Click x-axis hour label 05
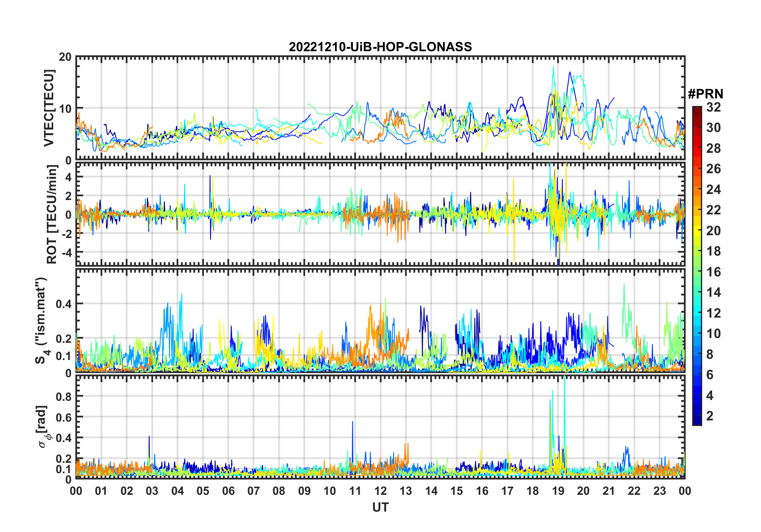The image size is (761, 532). [x=203, y=491]
